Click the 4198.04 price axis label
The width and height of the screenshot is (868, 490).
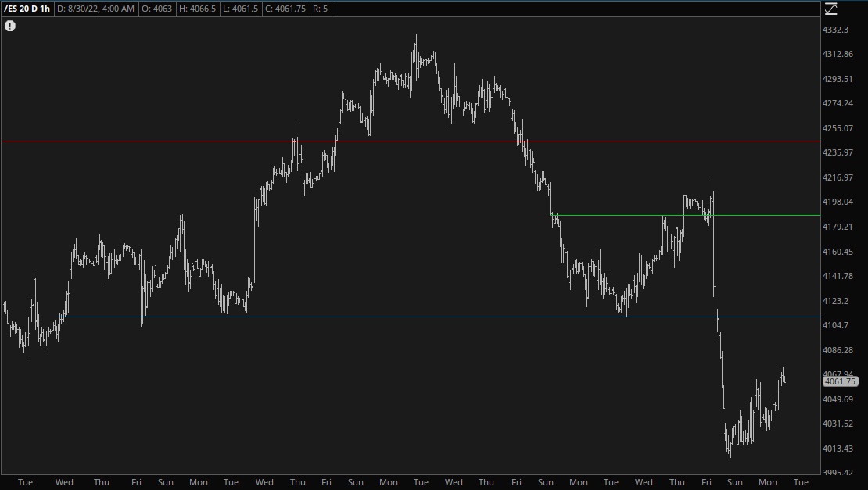[x=837, y=202]
